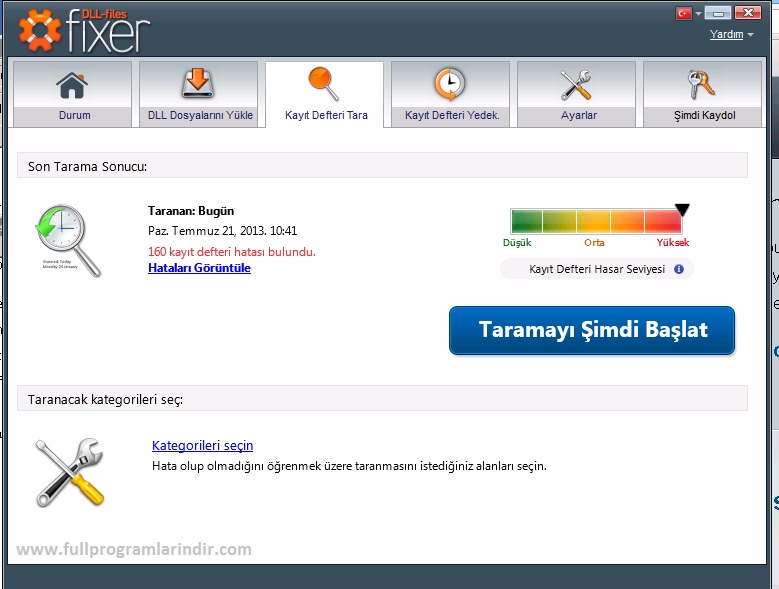Click the orange gear DLL-files fixer logo
Screen dimensions: 779x589
pyautogui.click(x=40, y=31)
